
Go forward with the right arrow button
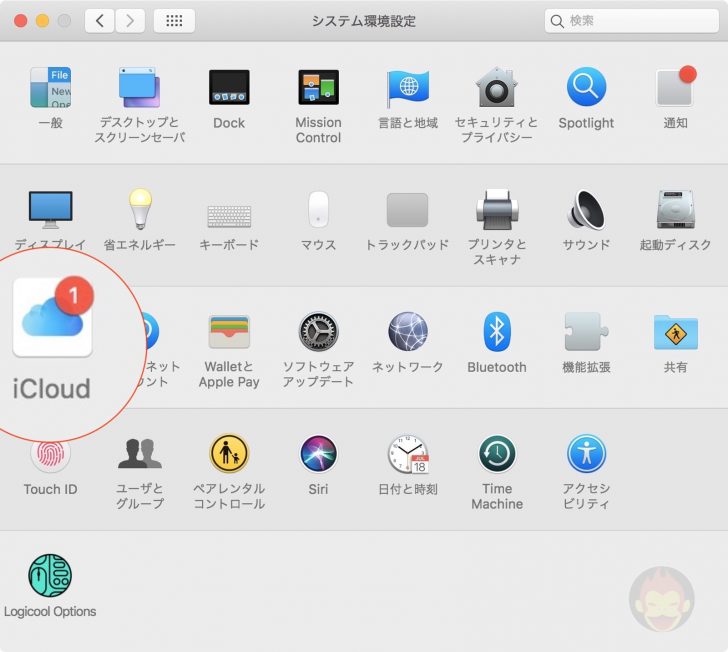click(x=130, y=21)
